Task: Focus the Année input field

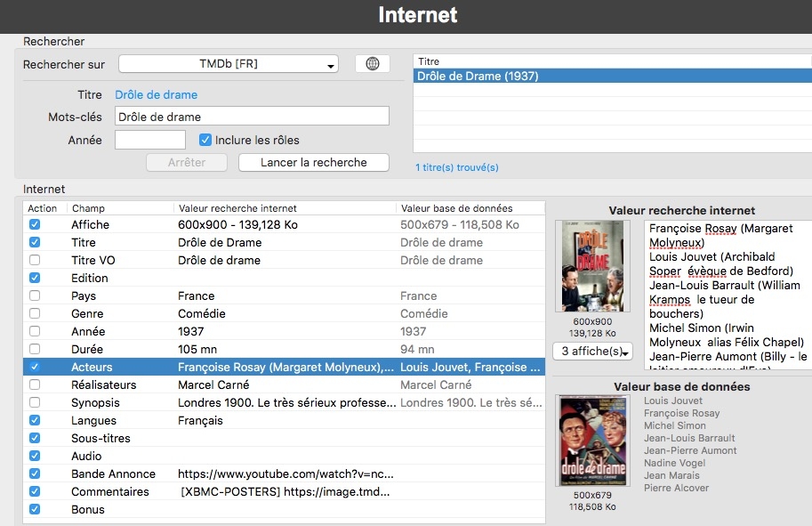Action: click(150, 140)
